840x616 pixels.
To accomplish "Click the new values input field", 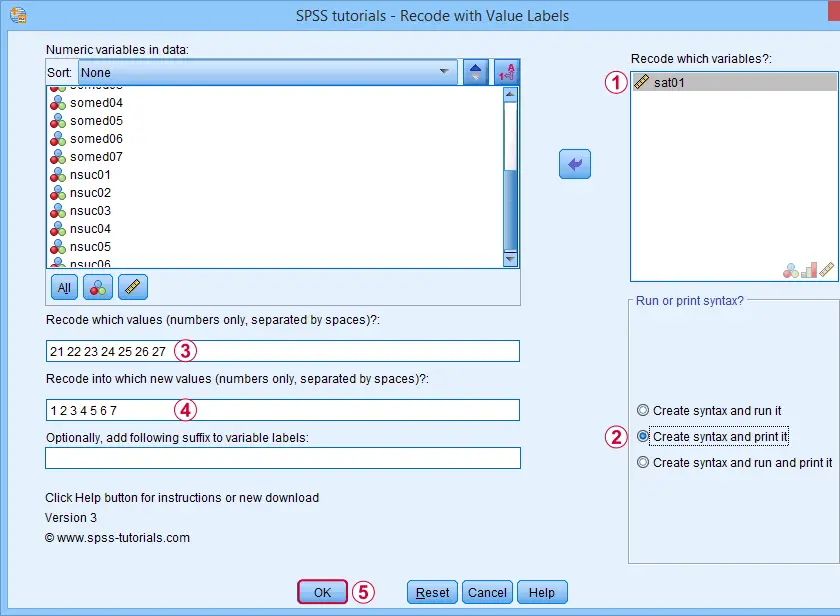I will 283,410.
